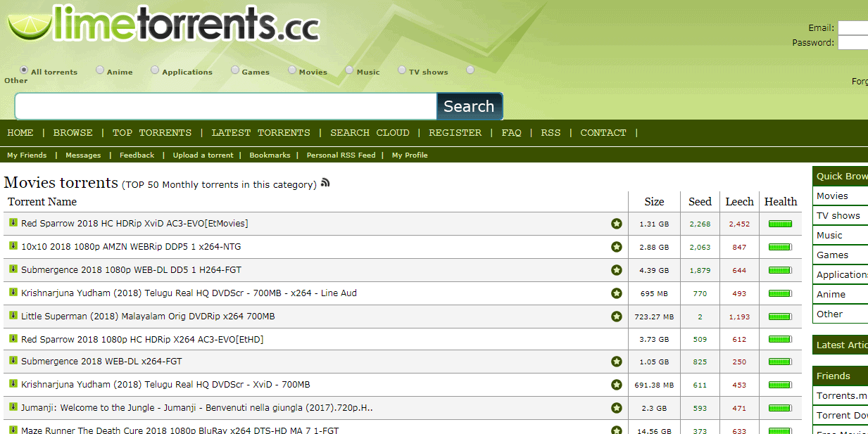This screenshot has width=868, height=434.
Task: Click health bar of Red Sparrow XviD
Action: coord(780,224)
